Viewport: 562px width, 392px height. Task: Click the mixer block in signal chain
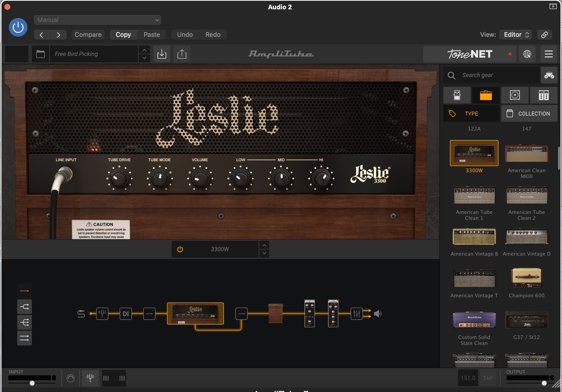(x=357, y=314)
